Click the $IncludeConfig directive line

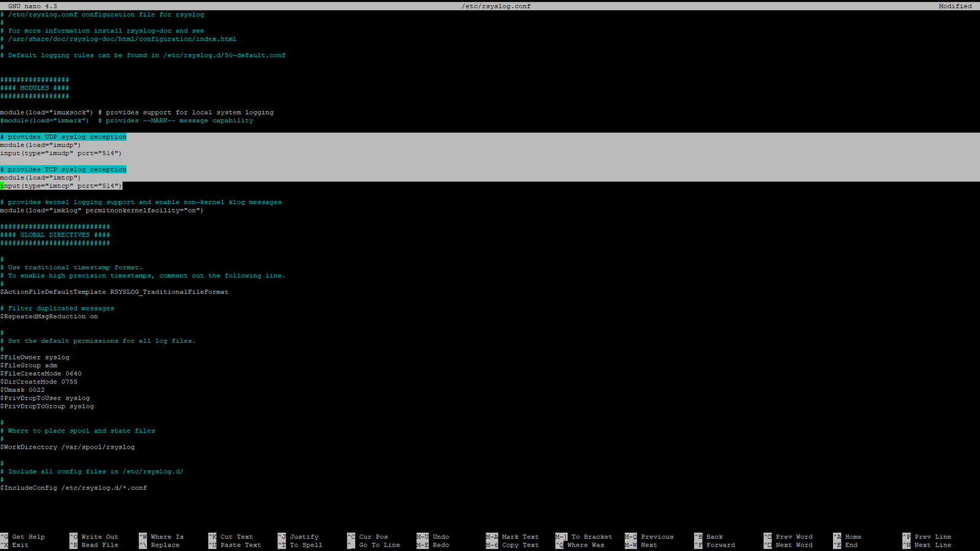73,487
